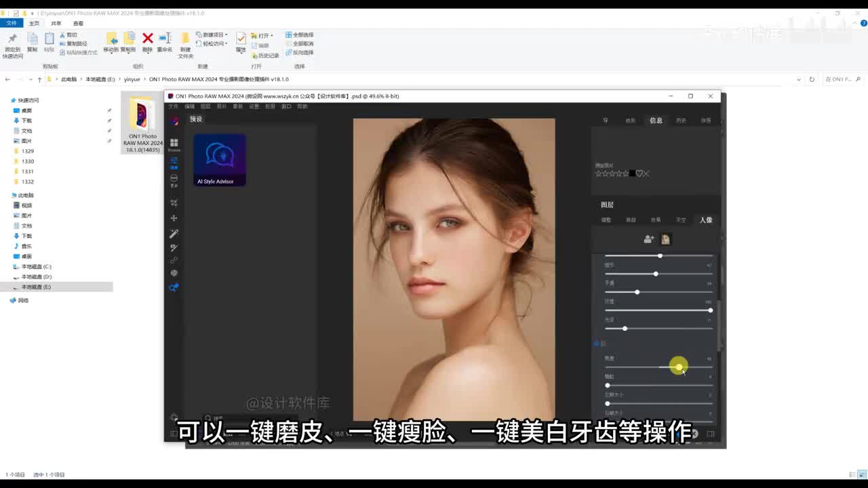The width and height of the screenshot is (868, 488).
Task: Toggle the blue section enable circle above brightness slider
Action: pos(597,344)
